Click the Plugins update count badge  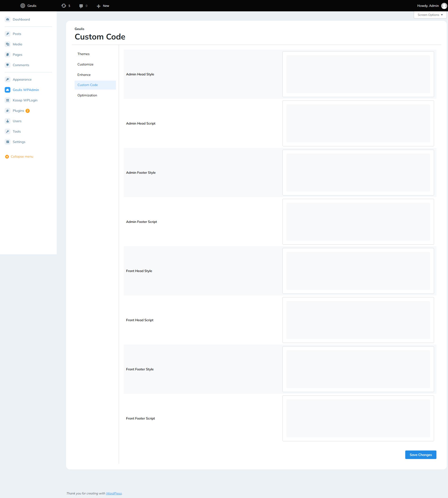pos(28,111)
